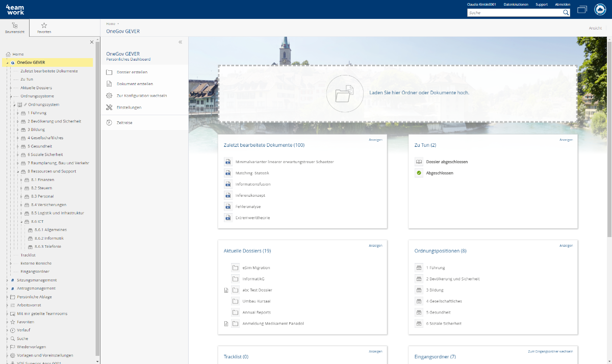The width and height of the screenshot is (612, 364).
Task: Open the user avatar icon in the top right
Action: [x=600, y=10]
